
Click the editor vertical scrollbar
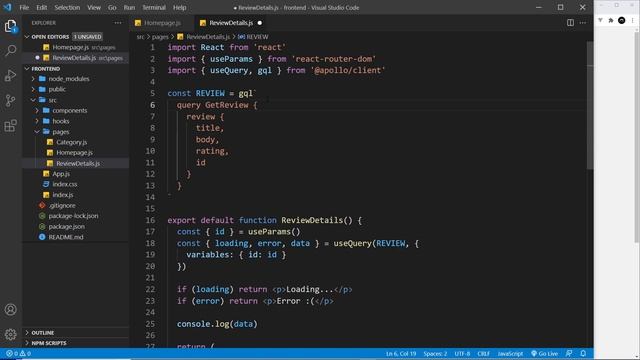point(590,105)
